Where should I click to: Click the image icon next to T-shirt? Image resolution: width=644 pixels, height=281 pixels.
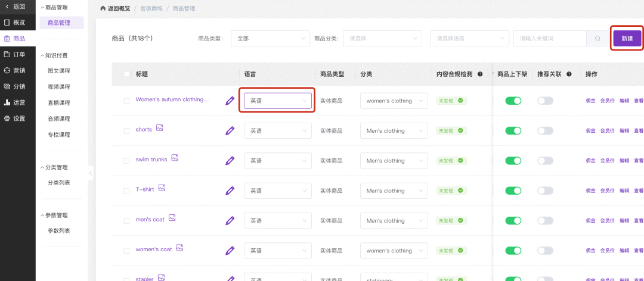click(162, 188)
